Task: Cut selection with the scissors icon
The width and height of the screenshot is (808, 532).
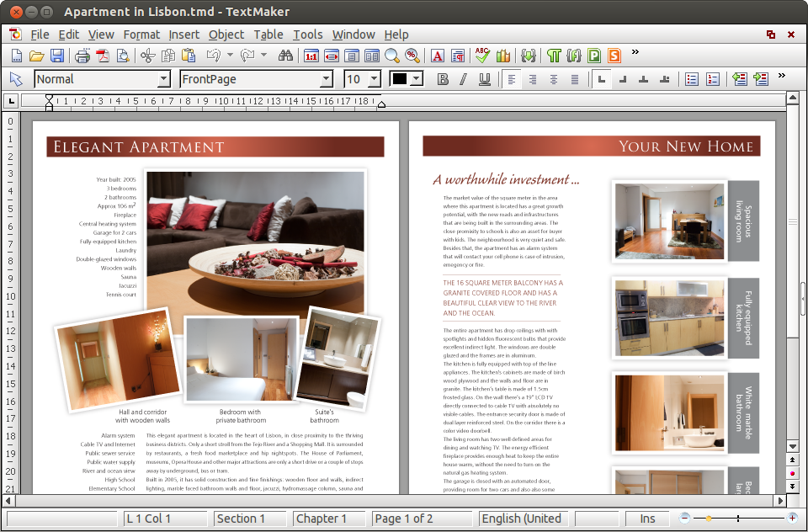Action: (x=148, y=56)
